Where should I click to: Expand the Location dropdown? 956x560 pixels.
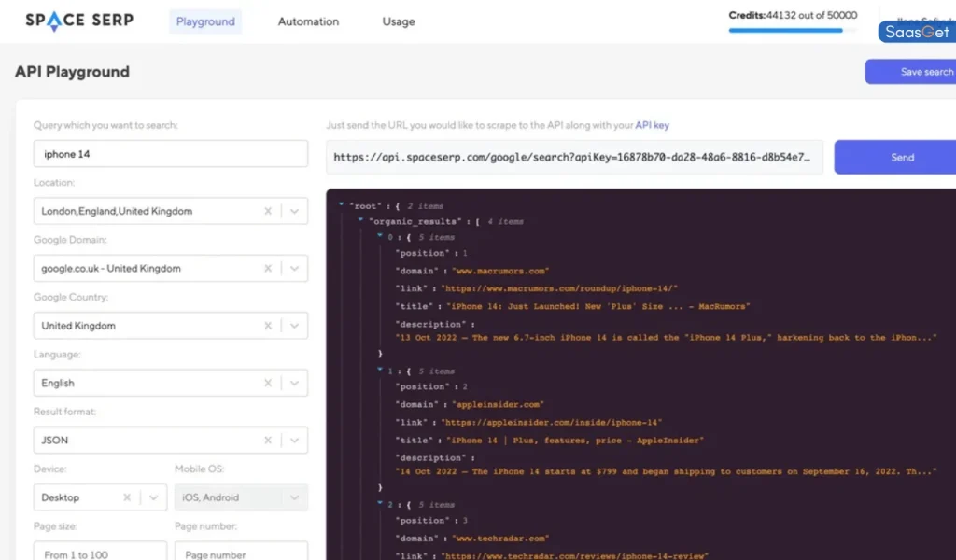click(294, 211)
